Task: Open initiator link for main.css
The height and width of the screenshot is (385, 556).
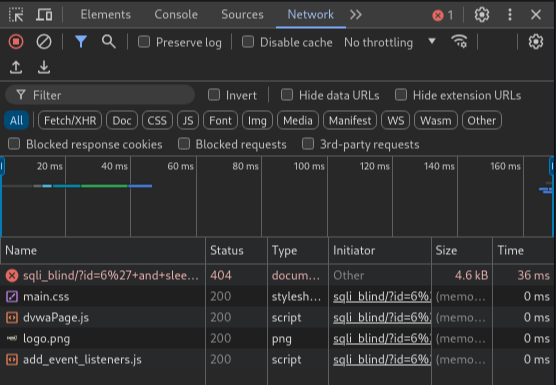Action: [382, 297]
